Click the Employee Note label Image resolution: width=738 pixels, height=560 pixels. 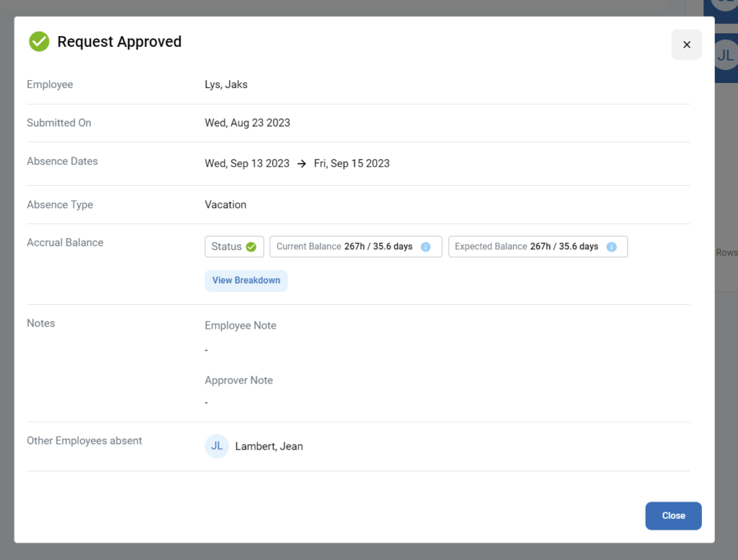pos(241,326)
